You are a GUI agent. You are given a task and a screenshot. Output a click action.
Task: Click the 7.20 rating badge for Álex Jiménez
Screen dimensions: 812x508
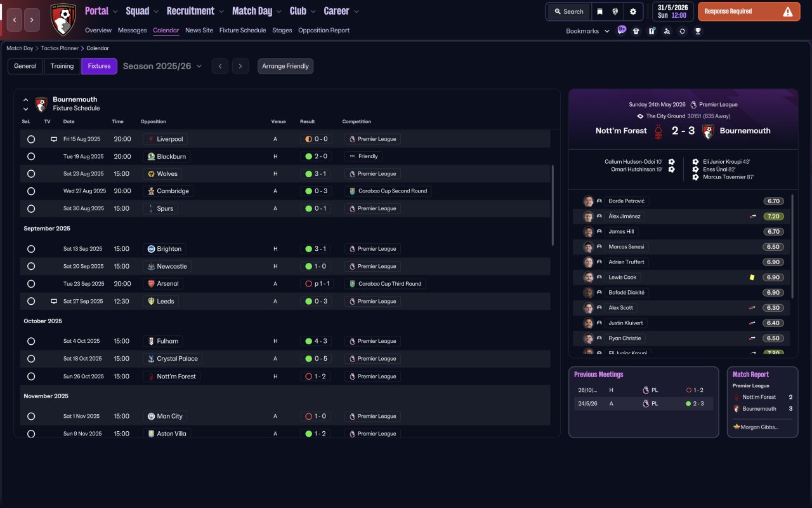(773, 217)
